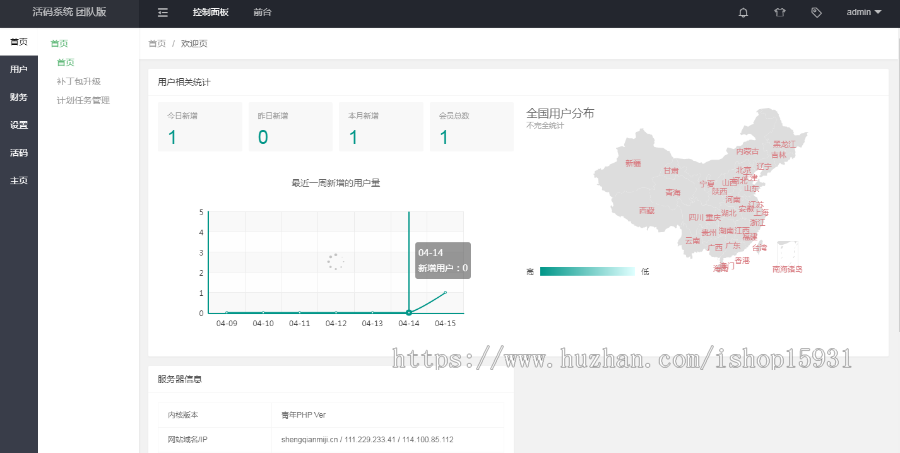Open the theme picker via the t-shirt icon
900x453 pixels.
pos(779,12)
